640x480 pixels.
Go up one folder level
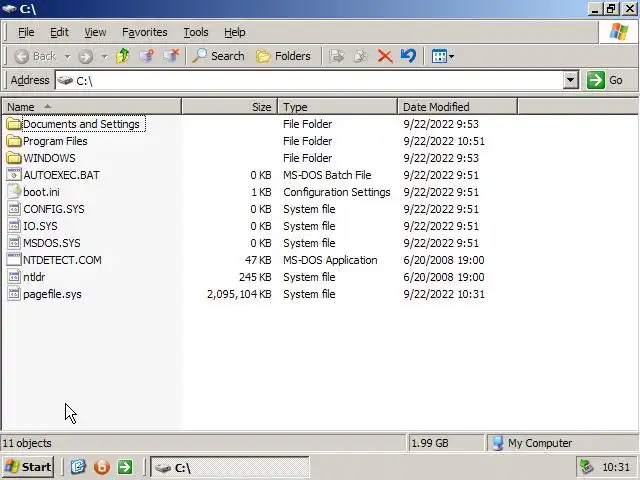point(122,56)
